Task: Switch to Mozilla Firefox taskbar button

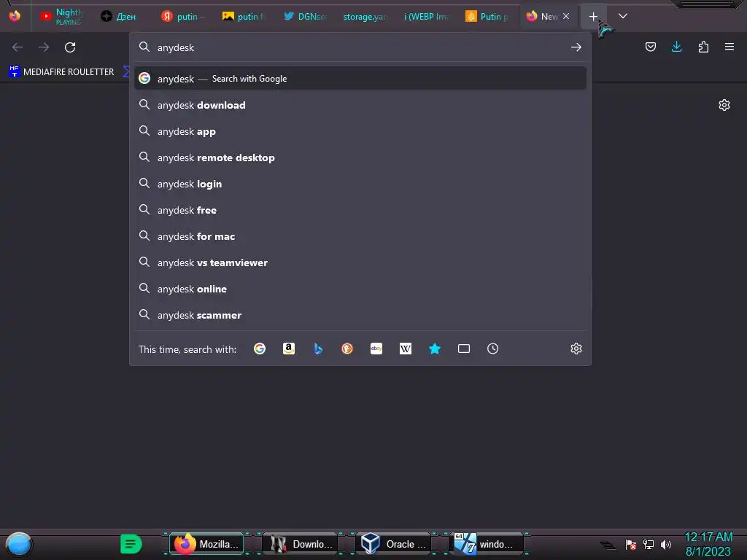Action: tap(206, 544)
